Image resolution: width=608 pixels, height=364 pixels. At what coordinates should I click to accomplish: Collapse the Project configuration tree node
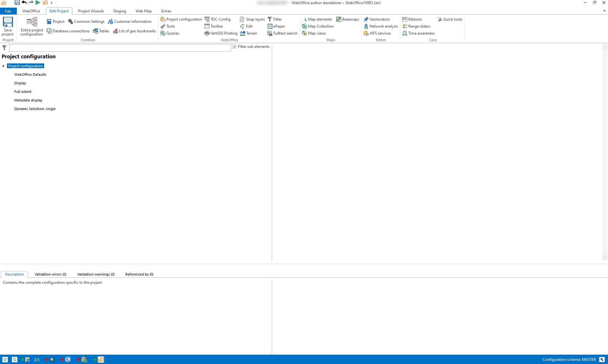pos(3,66)
